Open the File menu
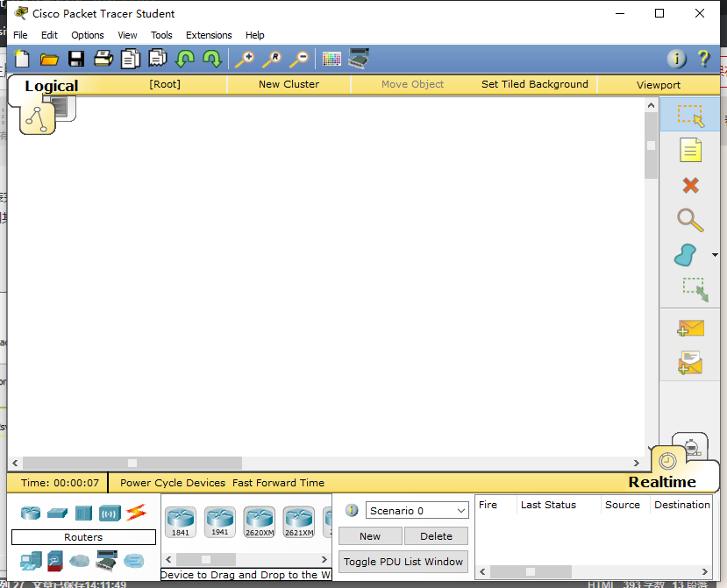 click(20, 35)
